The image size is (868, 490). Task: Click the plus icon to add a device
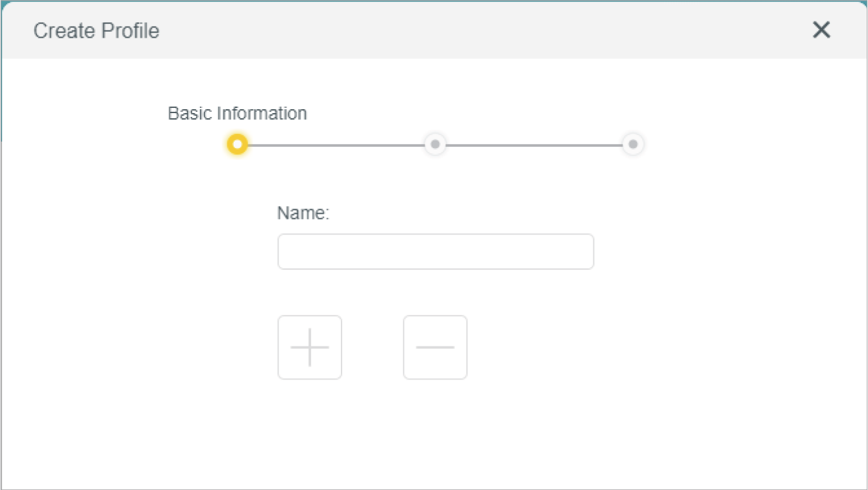(x=310, y=348)
